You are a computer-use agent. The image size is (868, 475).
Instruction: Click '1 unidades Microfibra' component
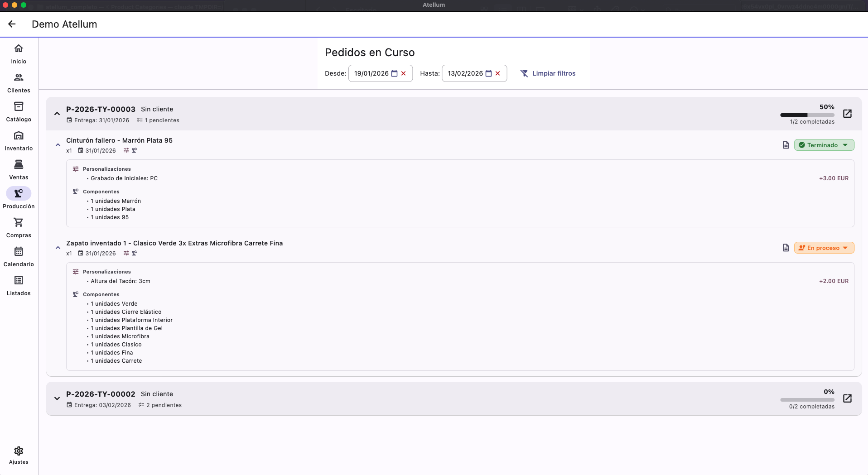pos(120,336)
